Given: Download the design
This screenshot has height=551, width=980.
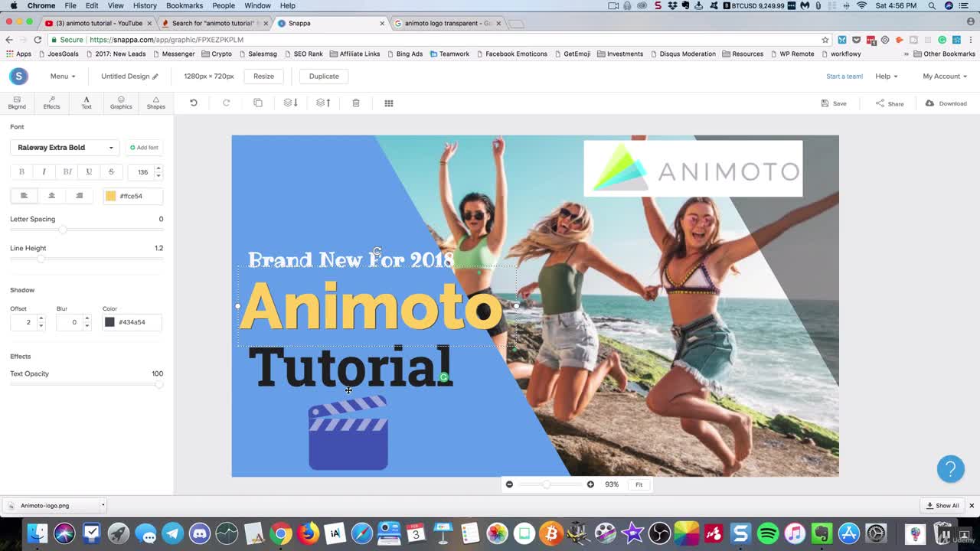Looking at the screenshot, I should pos(946,103).
